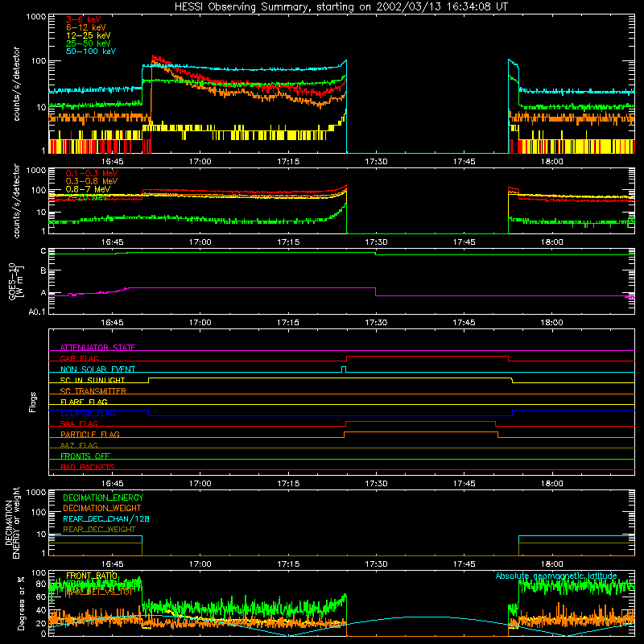Click the 'FRONT_RATIO' legend label

coord(92,576)
